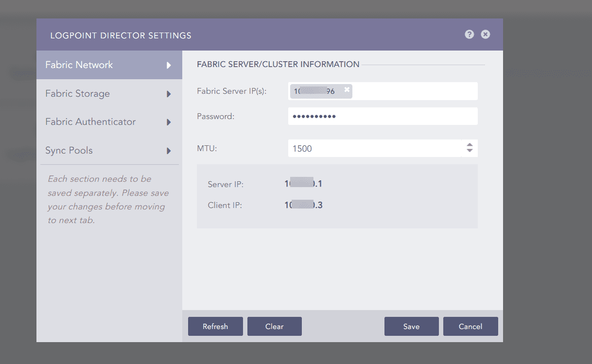Cancel changes to the settings

(470, 326)
